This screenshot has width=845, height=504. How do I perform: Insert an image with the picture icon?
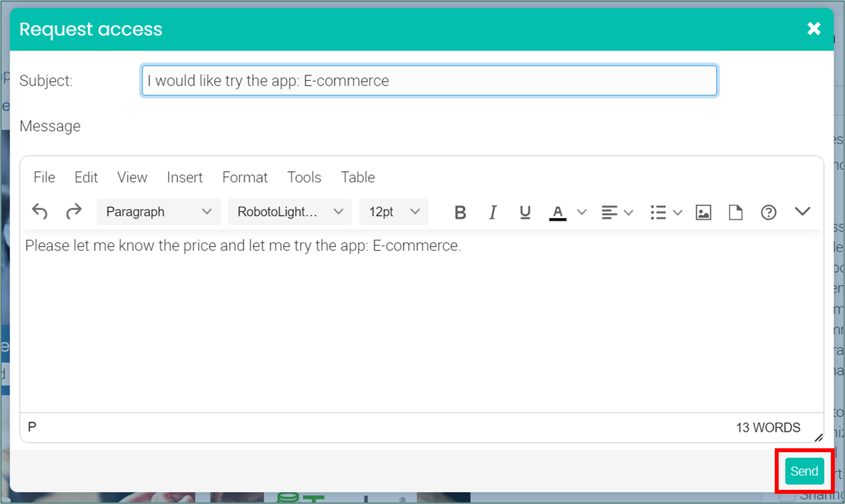click(703, 212)
